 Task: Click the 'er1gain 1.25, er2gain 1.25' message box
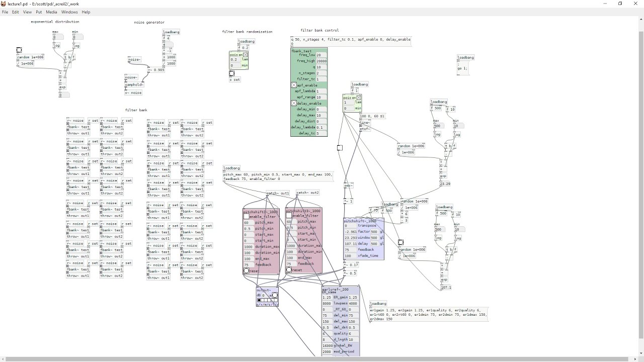coord(429,315)
